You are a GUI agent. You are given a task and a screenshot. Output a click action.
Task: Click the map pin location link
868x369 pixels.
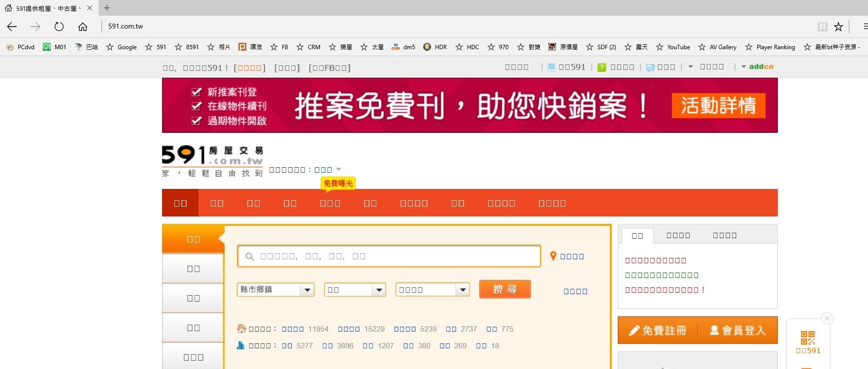(x=567, y=256)
